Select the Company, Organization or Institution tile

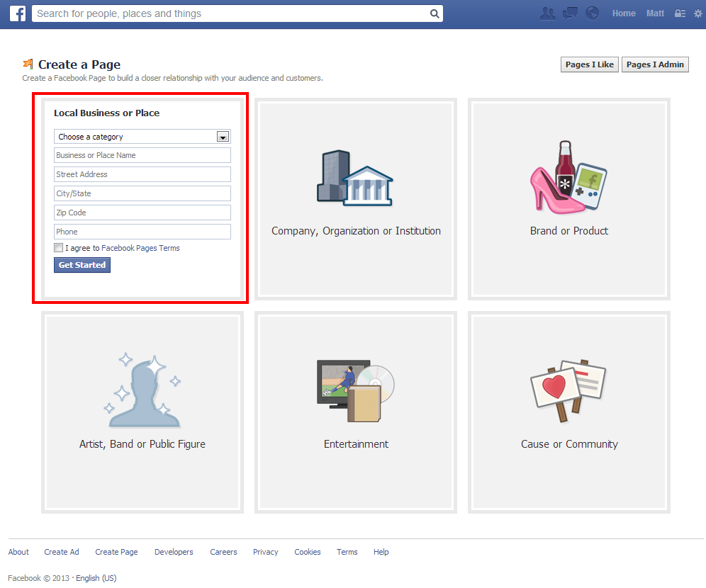pos(356,198)
